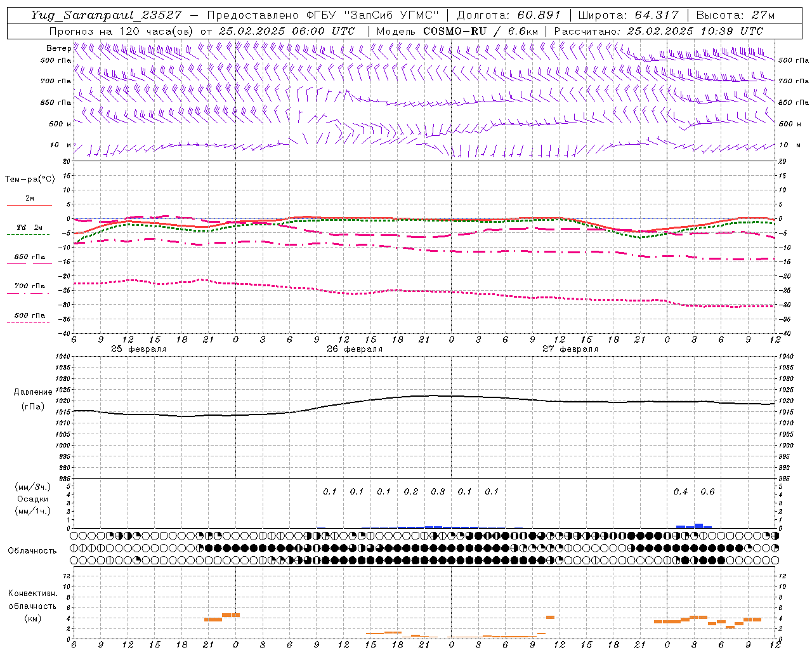Screen dimensions: 812x650
Task: Click the (км) convective cloud unit label
Action: [32, 618]
